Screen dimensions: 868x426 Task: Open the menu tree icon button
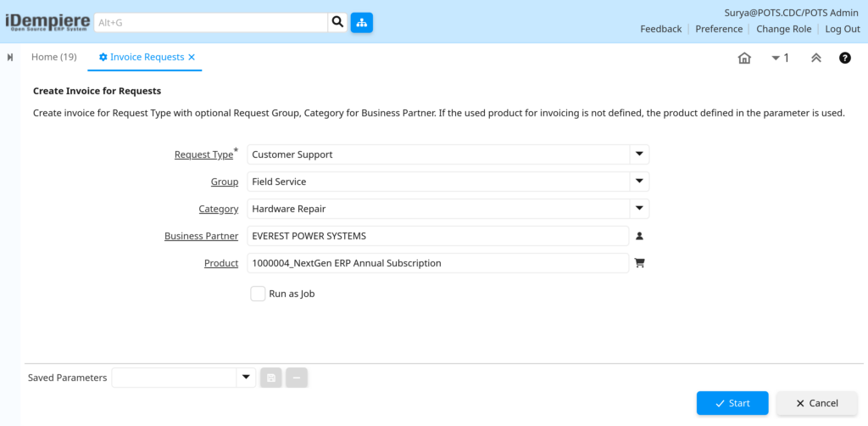[361, 22]
